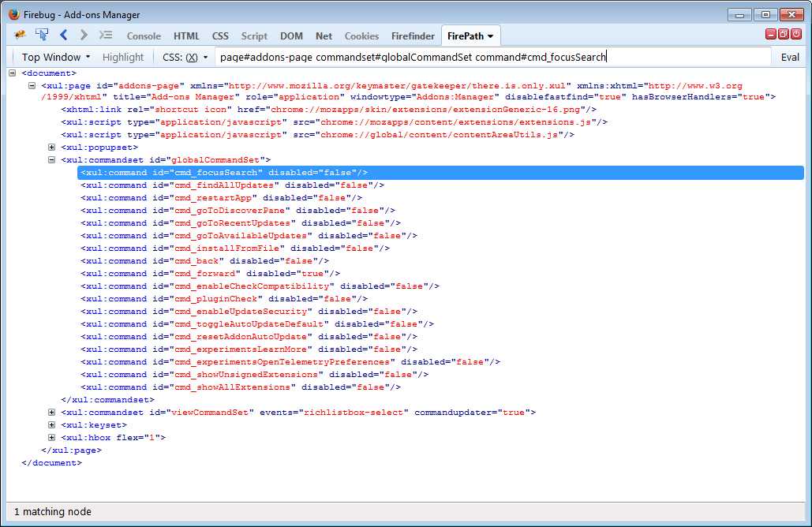Screen dimensions: 812x527
Task: Click the closing </xul:page> tag
Action: pyautogui.click(x=72, y=450)
